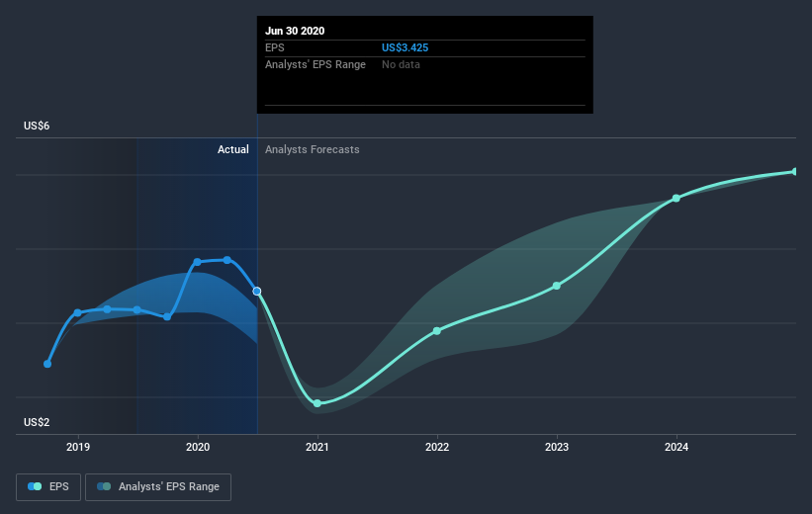
Task: Click the Analysts Forecasts label
Action: (313, 149)
